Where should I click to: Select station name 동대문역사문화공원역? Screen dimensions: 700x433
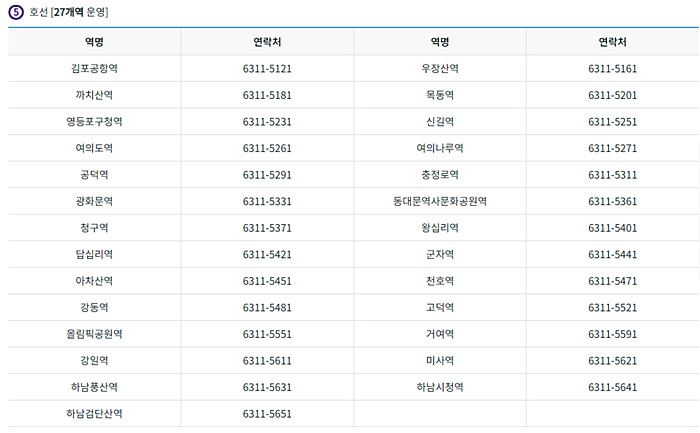click(440, 201)
